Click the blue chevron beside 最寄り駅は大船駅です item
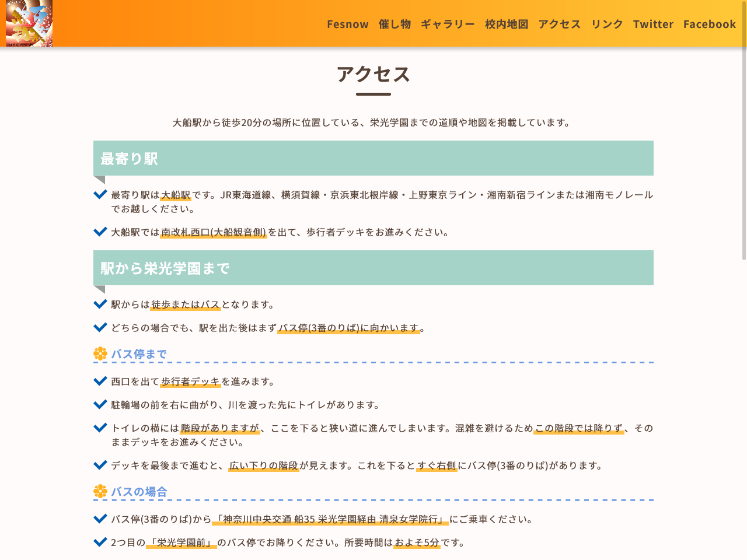747x560 pixels. (x=100, y=194)
